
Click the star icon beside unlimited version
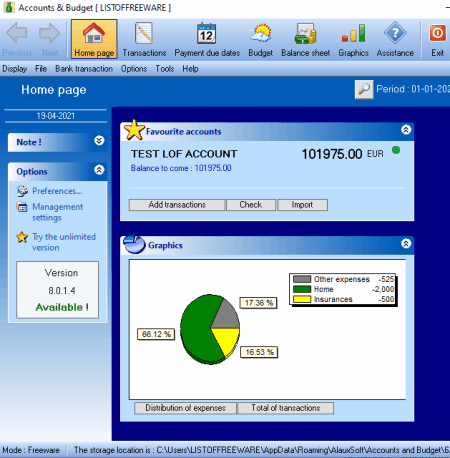click(22, 237)
